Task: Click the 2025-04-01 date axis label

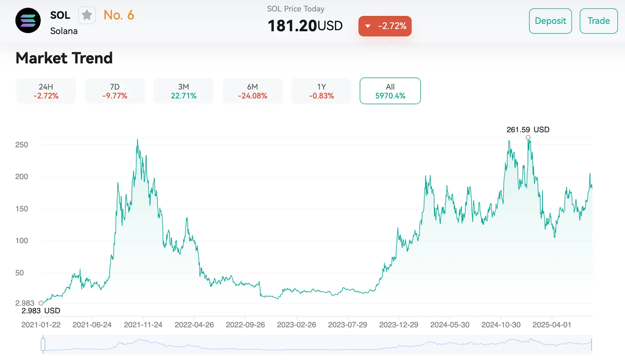Action: click(552, 325)
